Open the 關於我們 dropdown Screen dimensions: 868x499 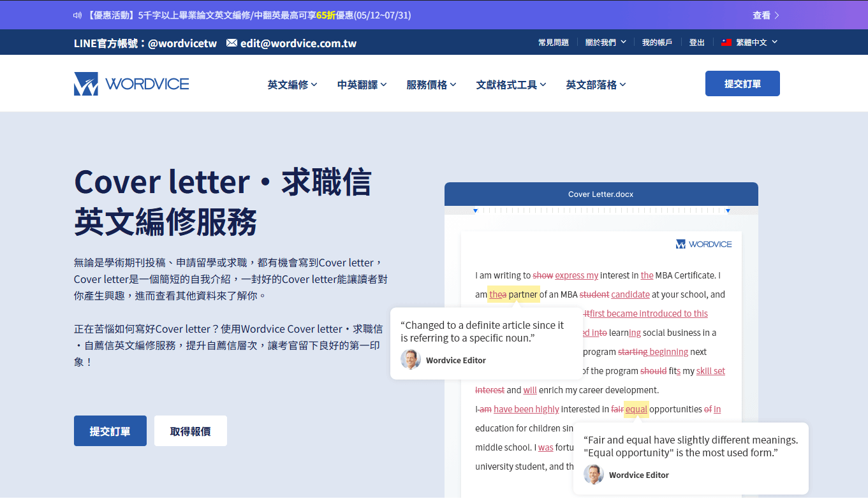click(605, 42)
